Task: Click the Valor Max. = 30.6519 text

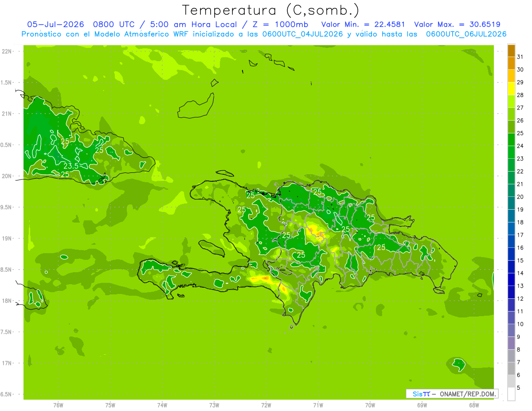Action: (458, 24)
